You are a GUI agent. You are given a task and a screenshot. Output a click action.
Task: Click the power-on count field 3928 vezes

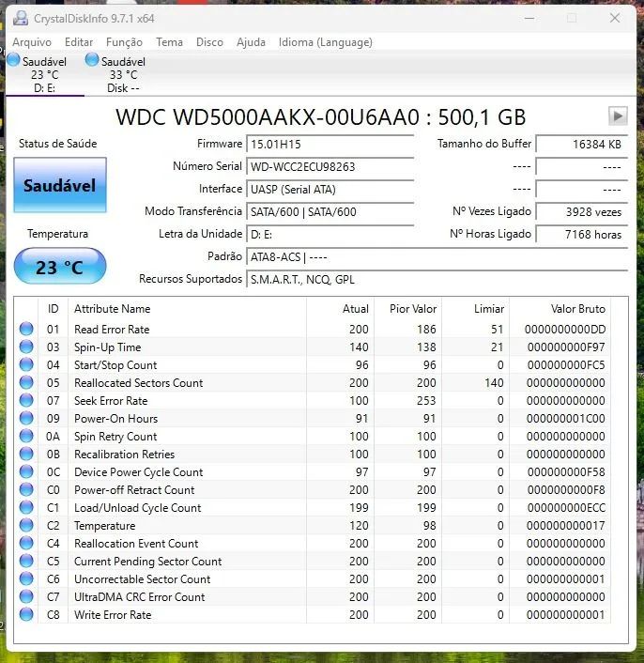pyautogui.click(x=582, y=212)
